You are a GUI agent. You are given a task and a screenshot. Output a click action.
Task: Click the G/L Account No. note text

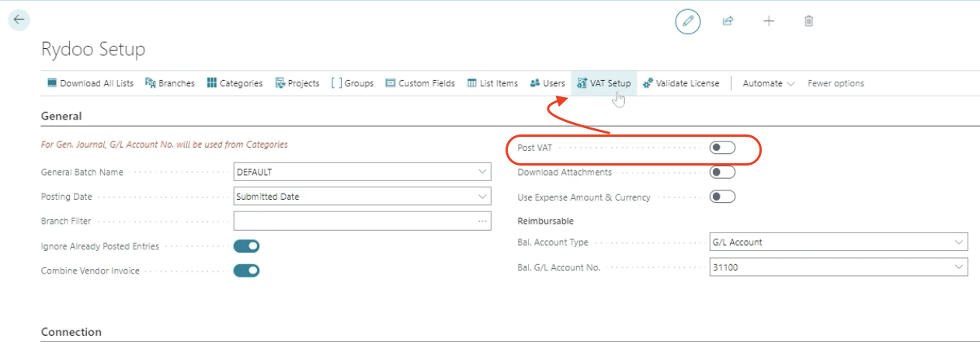(x=165, y=145)
